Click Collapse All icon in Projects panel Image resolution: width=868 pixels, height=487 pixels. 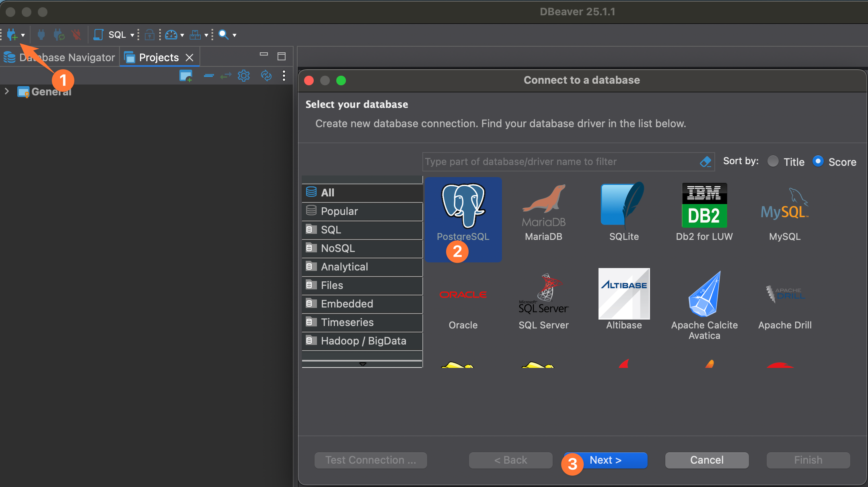point(208,75)
